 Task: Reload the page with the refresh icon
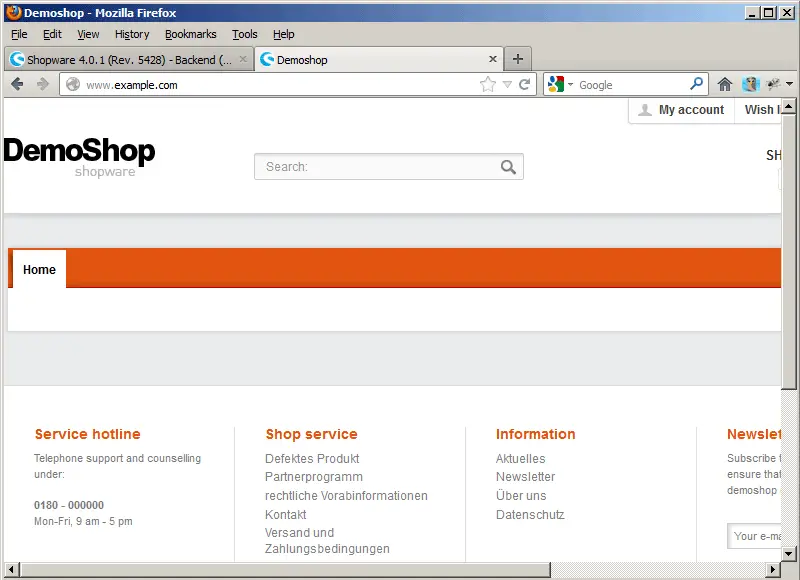click(x=524, y=85)
